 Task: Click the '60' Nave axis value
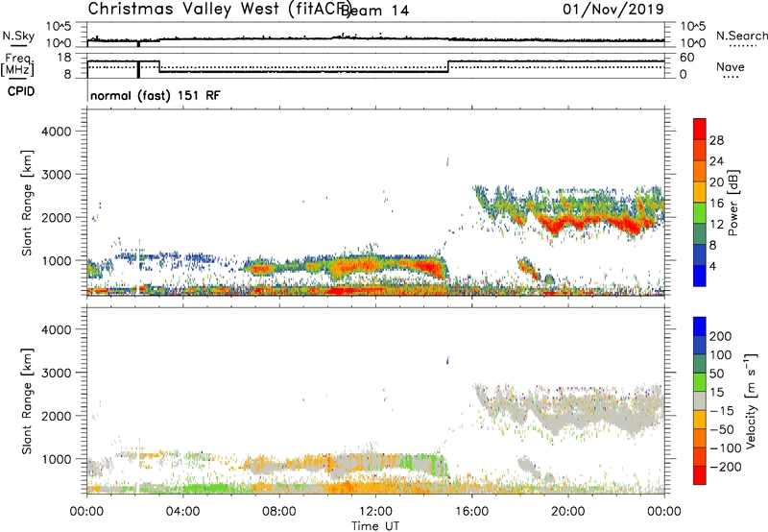coord(687,58)
